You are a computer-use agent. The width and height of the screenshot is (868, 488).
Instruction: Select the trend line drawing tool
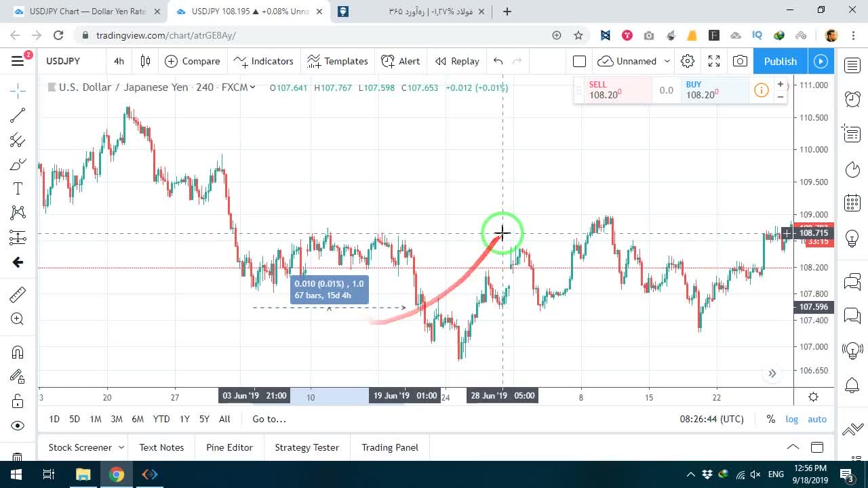(x=18, y=115)
